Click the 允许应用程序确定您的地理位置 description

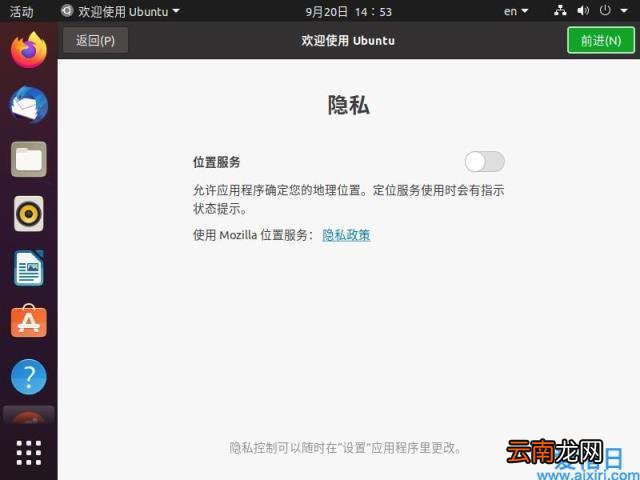(x=349, y=199)
